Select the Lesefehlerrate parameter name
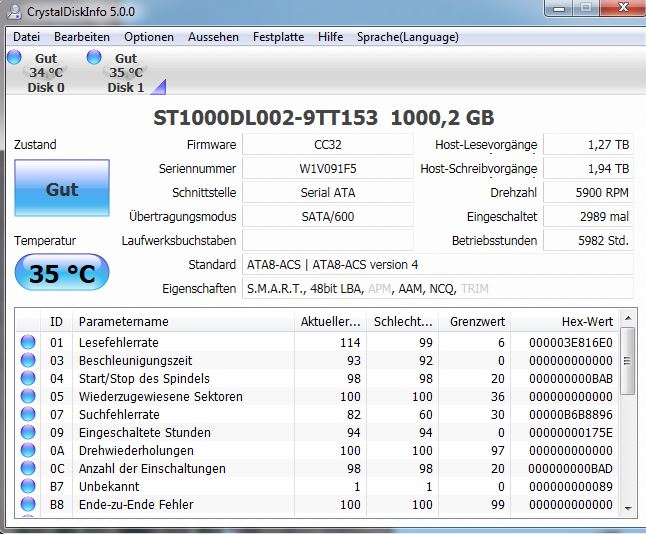This screenshot has height=534, width=646. (x=119, y=342)
